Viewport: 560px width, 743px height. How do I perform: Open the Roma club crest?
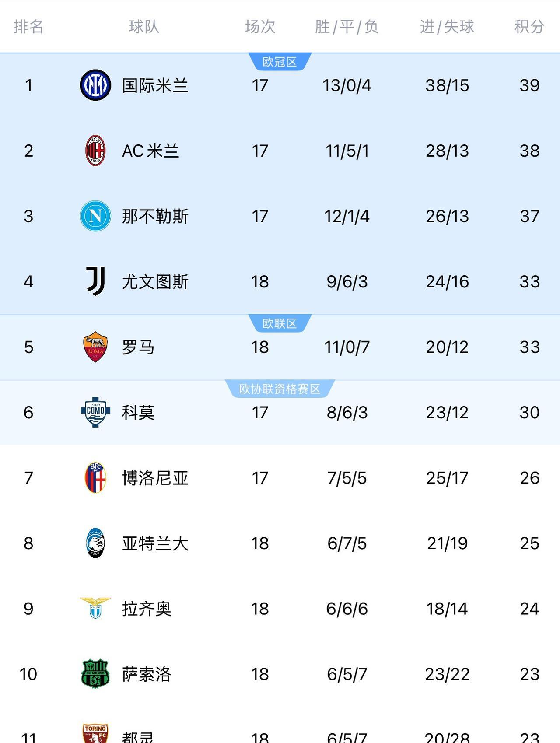click(x=95, y=347)
